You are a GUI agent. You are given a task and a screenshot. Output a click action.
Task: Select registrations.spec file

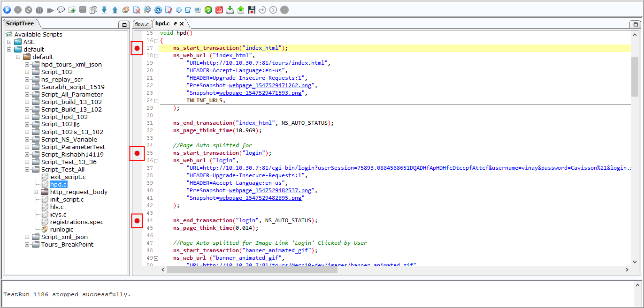tap(77, 222)
